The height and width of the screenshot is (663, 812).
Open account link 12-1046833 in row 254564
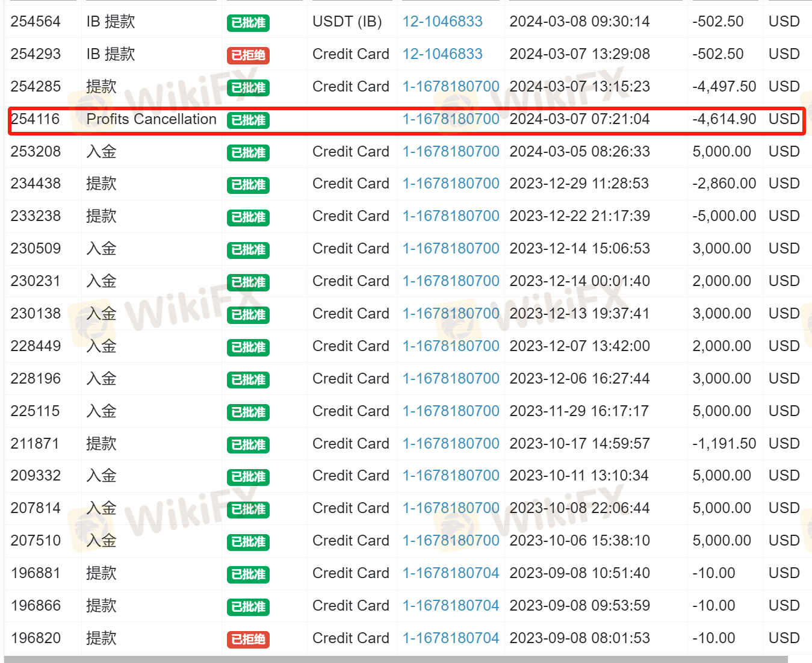[442, 22]
